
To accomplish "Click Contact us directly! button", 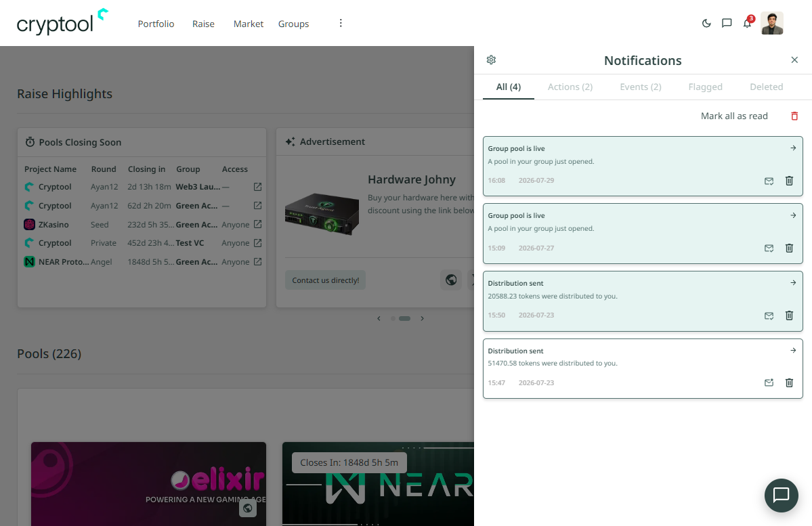I will [325, 280].
